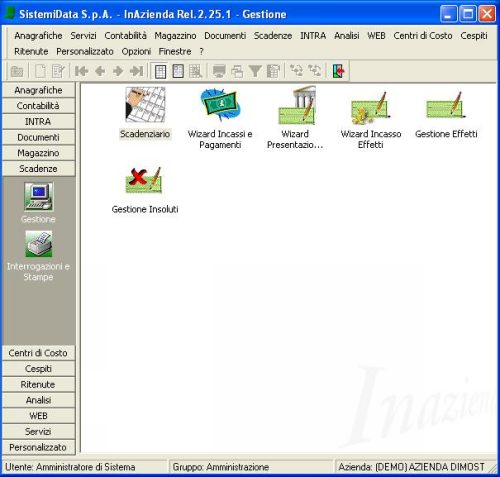This screenshot has height=477, width=500.
Task: Expand Magazzino section in sidebar
Action: pos(38,153)
